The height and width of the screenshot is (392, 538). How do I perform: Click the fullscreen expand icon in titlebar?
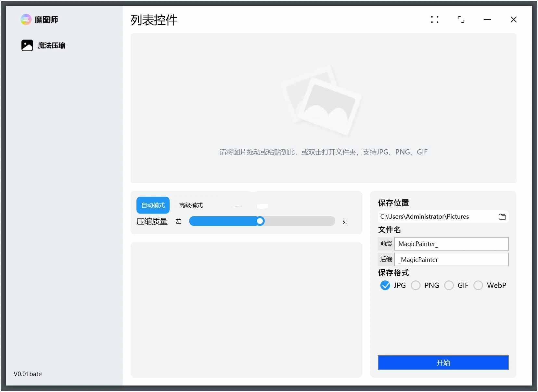point(461,20)
